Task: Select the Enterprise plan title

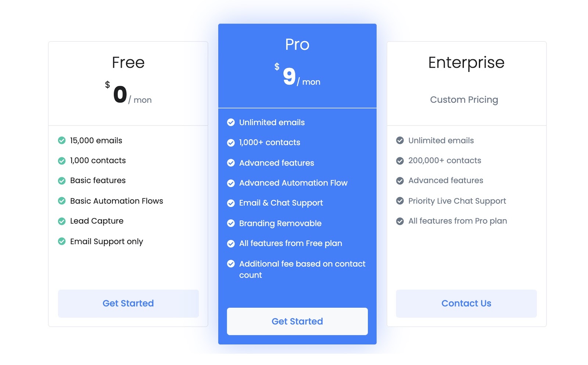Action: click(x=466, y=62)
